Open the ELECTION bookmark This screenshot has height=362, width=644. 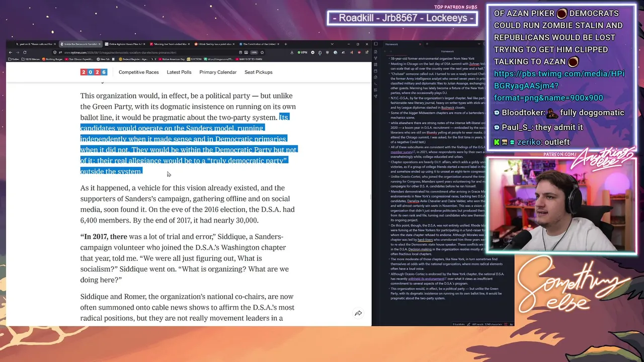(194, 59)
